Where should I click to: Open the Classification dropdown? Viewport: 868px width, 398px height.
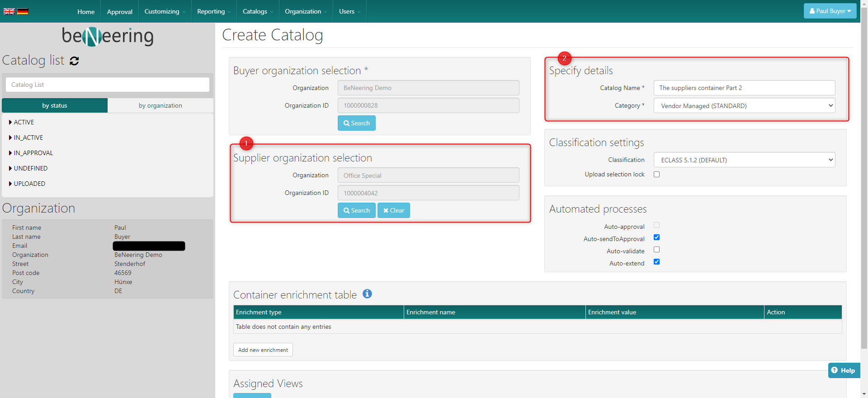[x=744, y=160]
